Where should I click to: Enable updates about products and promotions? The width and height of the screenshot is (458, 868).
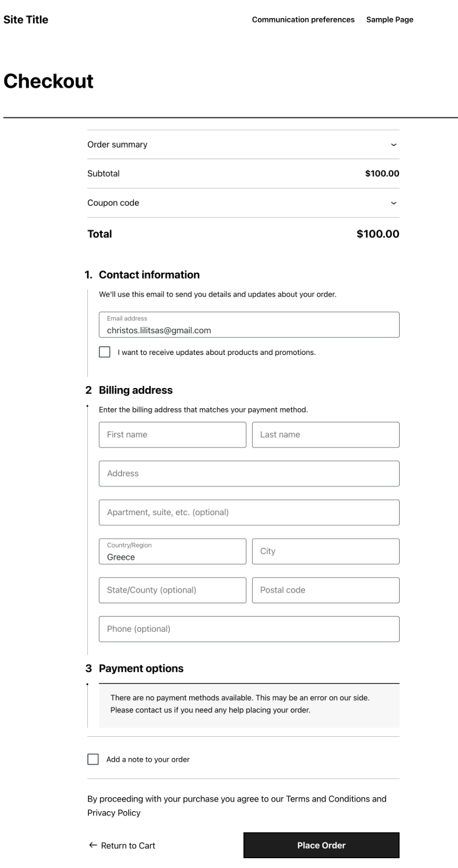[105, 353]
